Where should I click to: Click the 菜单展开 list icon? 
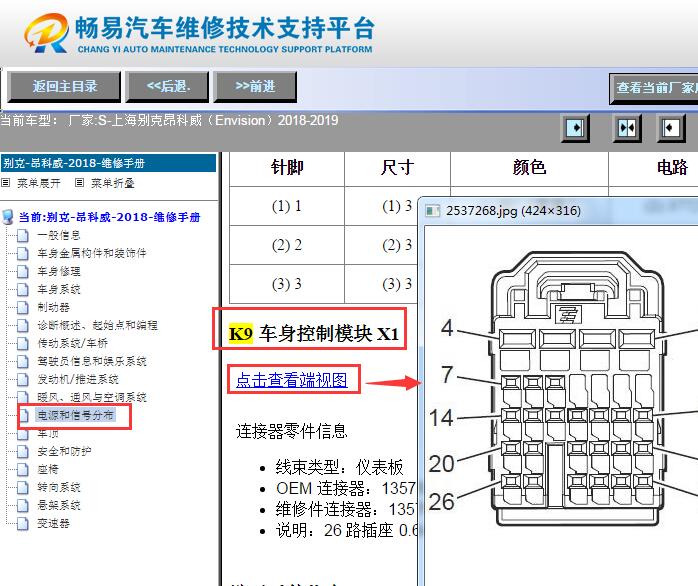pos(5,183)
